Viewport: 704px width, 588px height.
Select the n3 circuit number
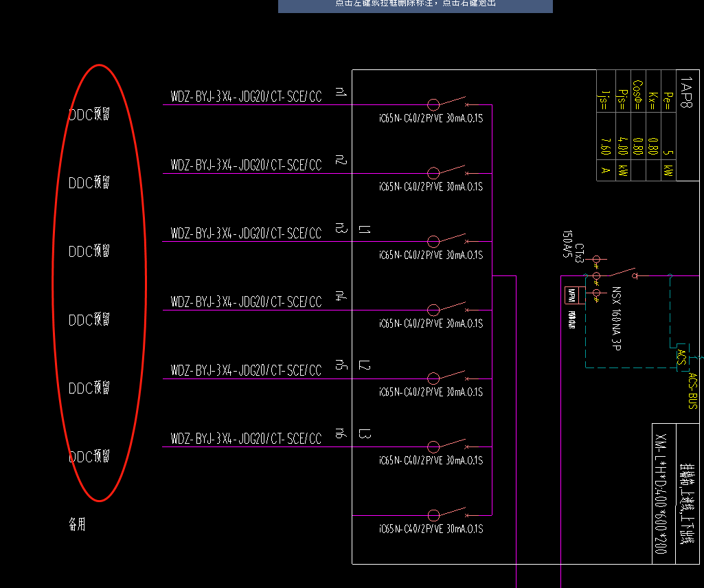pos(341,228)
